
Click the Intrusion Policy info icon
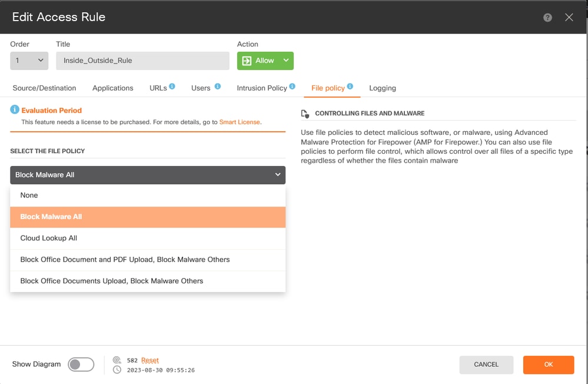point(292,87)
